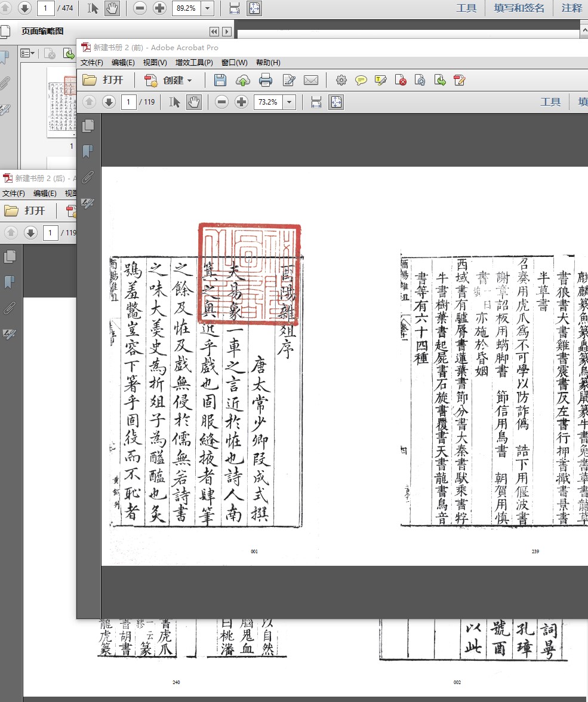Open the bookmarks panel in front window

point(88,151)
